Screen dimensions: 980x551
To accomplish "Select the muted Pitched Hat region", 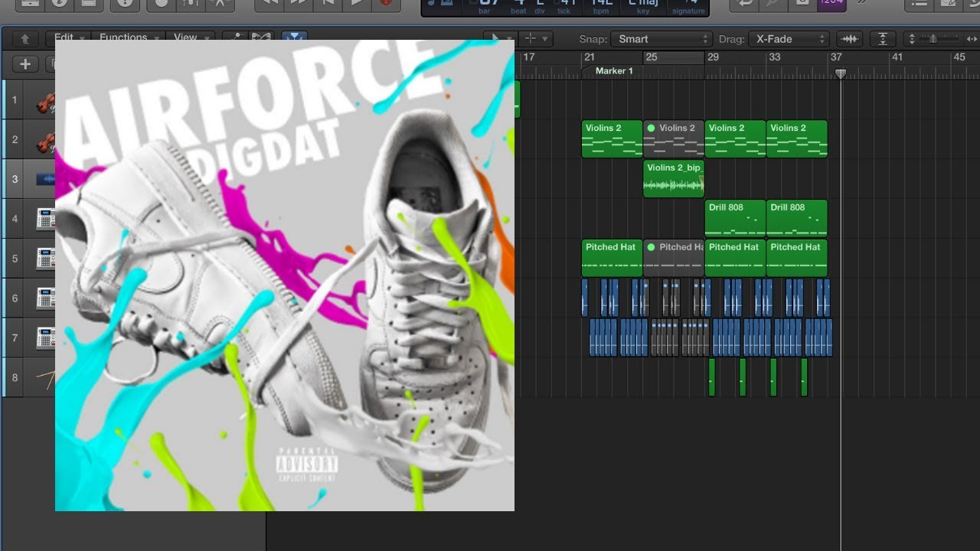I will point(674,258).
